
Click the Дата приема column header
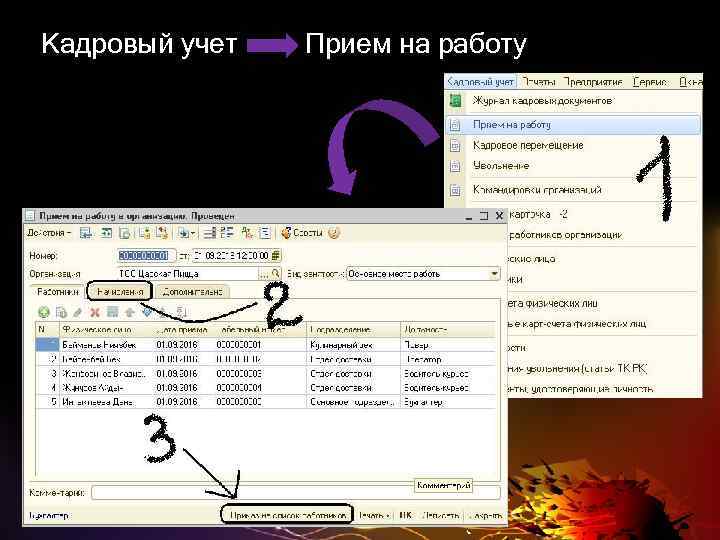(x=182, y=330)
